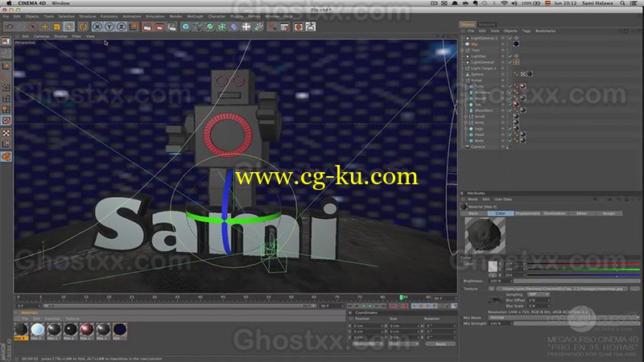This screenshot has width=644, height=362.
Task: Select the Live Selection arrow tool
Action: 33,27
